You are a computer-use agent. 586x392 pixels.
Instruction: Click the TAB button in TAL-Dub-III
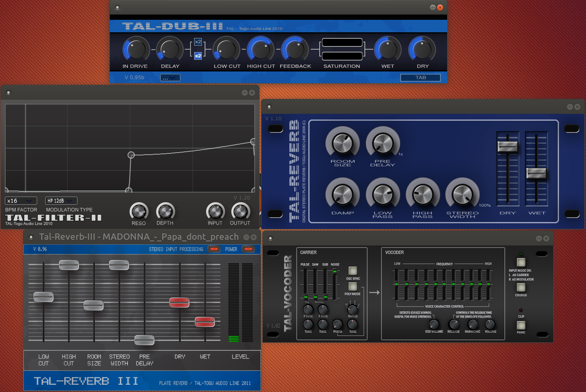tap(420, 77)
